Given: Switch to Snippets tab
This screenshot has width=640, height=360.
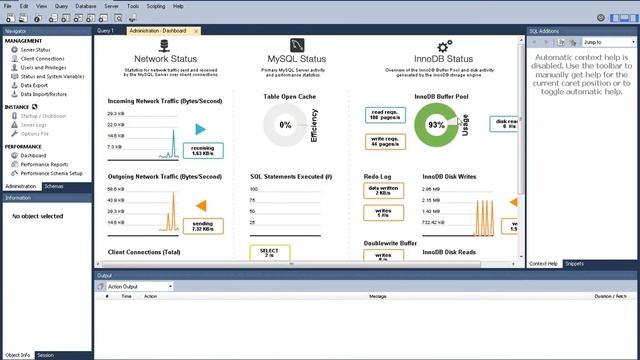Looking at the screenshot, I should point(574,264).
